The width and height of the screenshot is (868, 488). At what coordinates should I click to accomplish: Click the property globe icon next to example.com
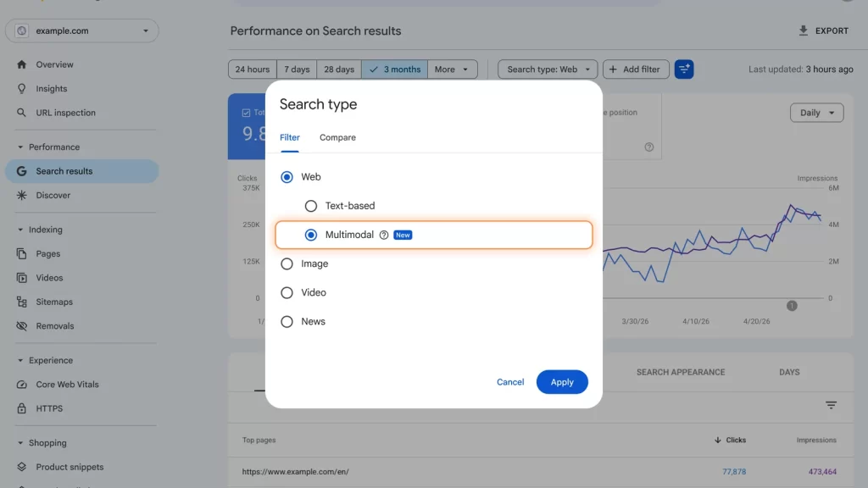(x=21, y=31)
